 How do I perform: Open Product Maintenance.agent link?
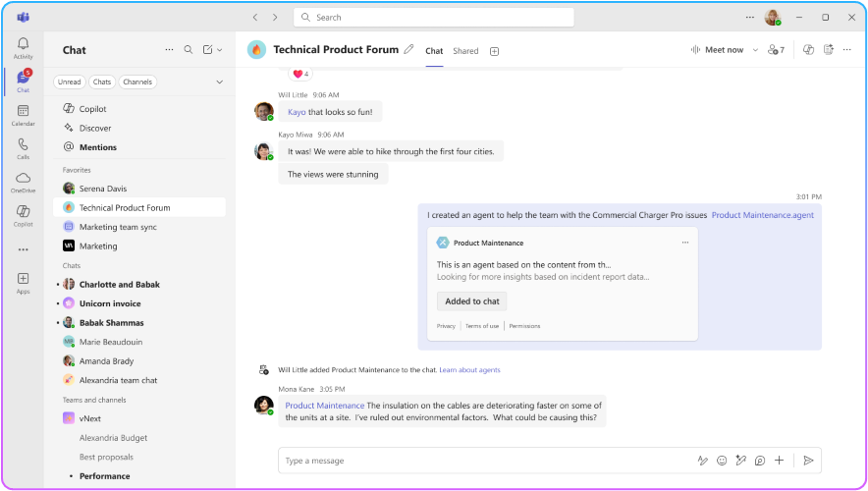[x=762, y=215]
